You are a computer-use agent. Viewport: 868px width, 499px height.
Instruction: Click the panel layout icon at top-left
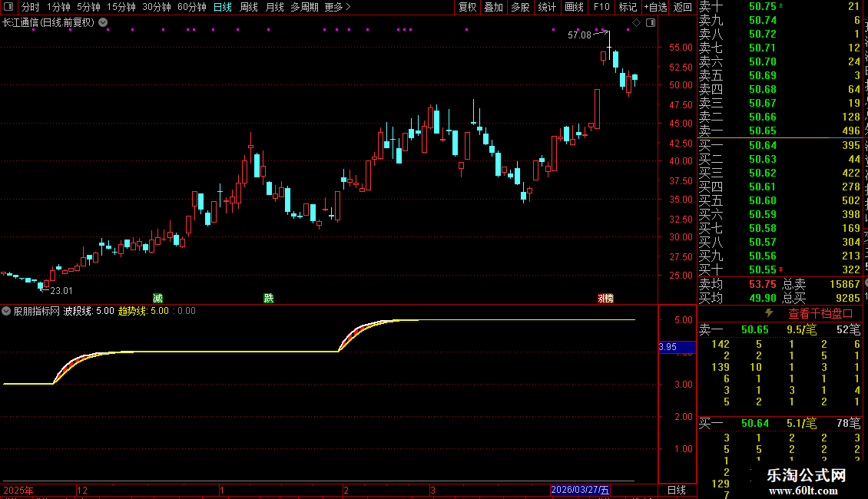(x=8, y=7)
